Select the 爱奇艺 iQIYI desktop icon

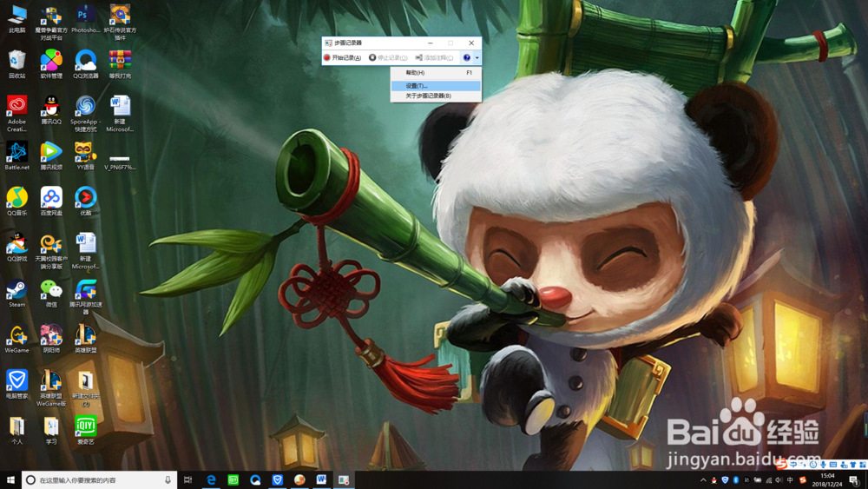point(85,431)
